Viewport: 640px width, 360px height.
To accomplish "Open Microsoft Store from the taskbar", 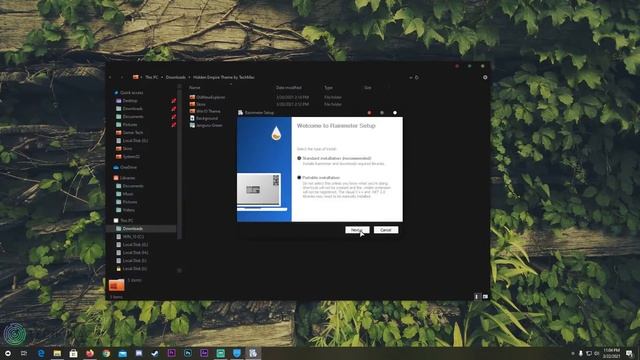I will point(73,353).
